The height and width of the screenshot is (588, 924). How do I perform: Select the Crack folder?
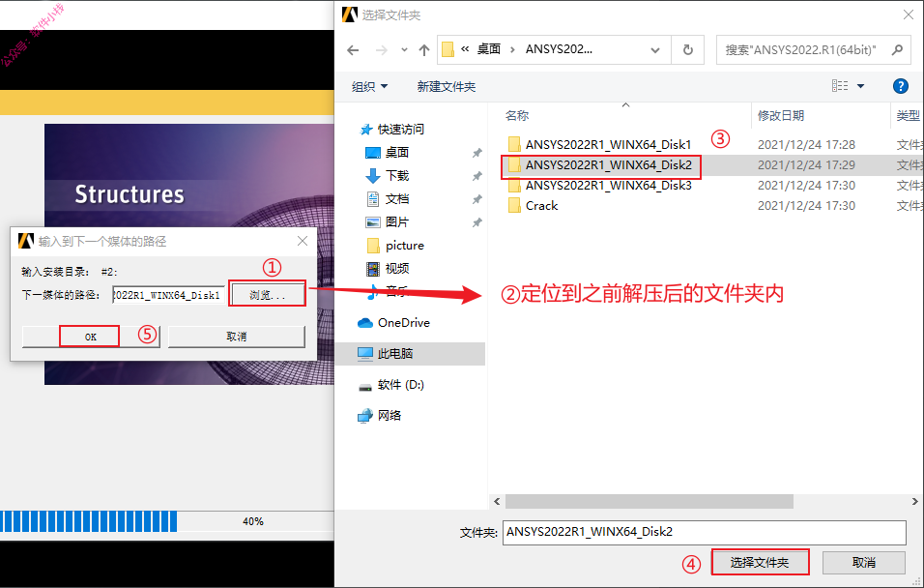(x=541, y=206)
